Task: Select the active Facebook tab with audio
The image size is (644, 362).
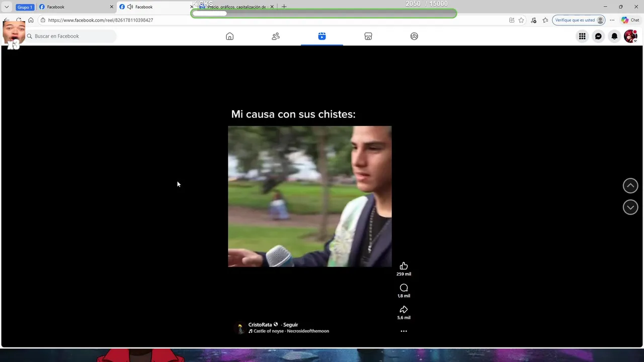Action: point(156,7)
